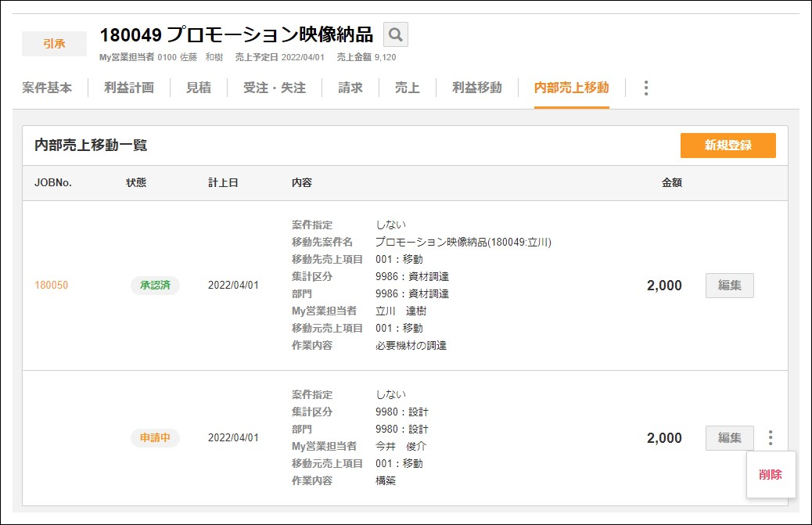812x525 pixels.
Task: Go to the 見積 tab
Action: point(199,88)
